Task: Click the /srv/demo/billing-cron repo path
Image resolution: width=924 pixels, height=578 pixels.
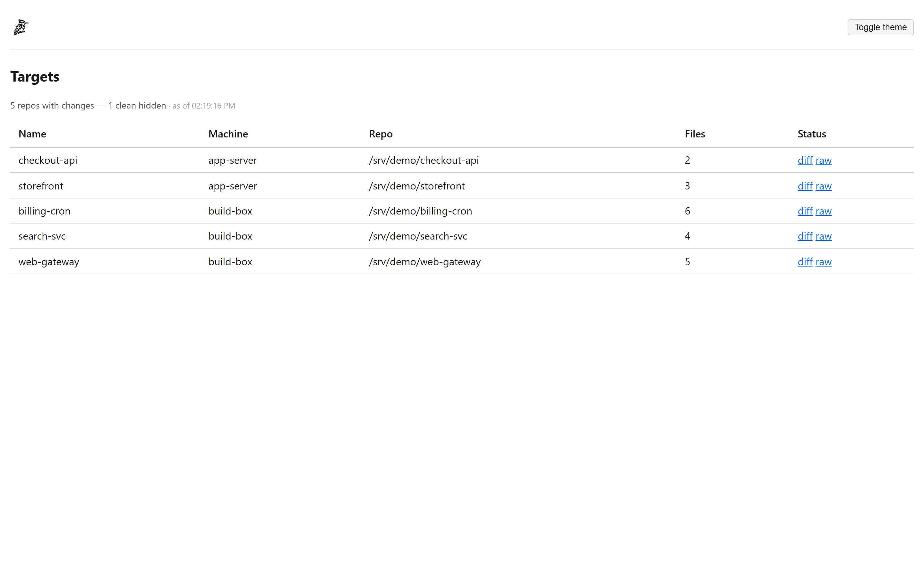Action: pyautogui.click(x=420, y=211)
